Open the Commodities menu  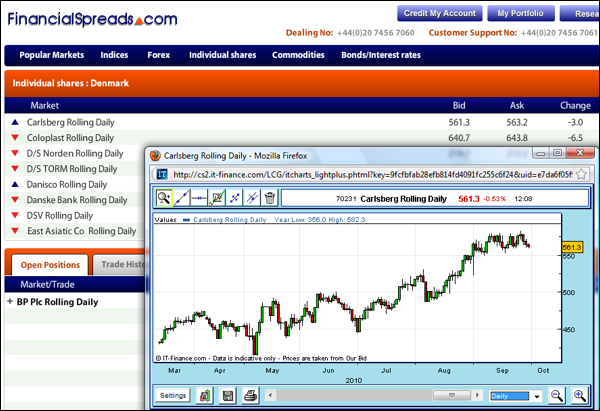click(x=298, y=55)
